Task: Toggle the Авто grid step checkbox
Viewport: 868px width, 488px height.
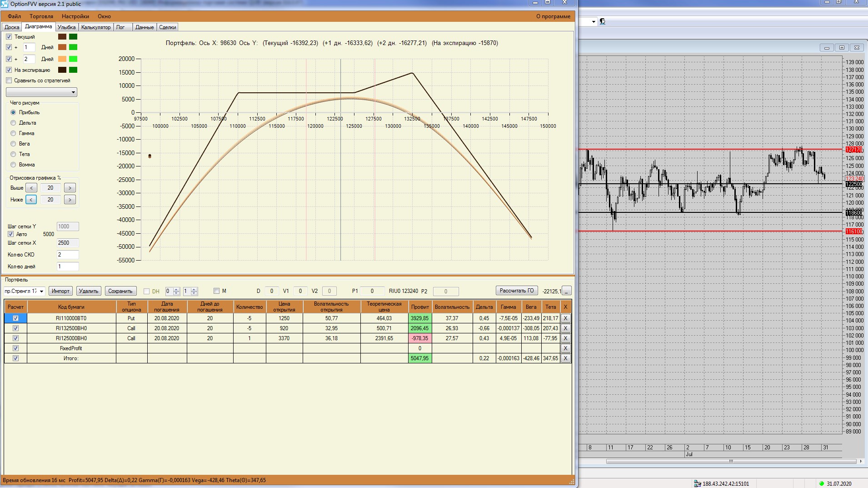Action: click(x=11, y=234)
